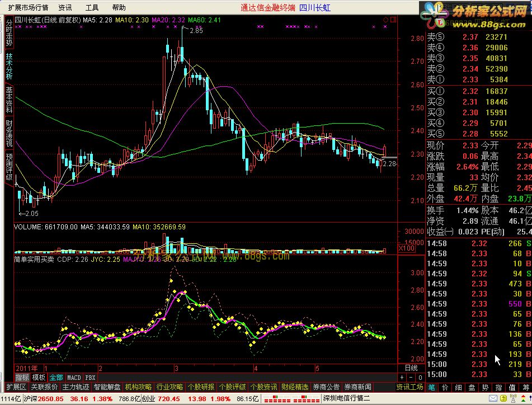This screenshot has width=532, height=405.
Task: Click the 买① 2.32 order row
Action: [468, 91]
